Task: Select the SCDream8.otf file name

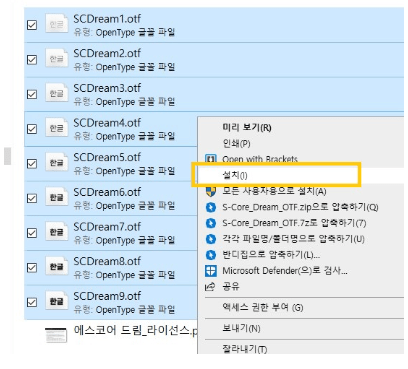Action: (107, 261)
